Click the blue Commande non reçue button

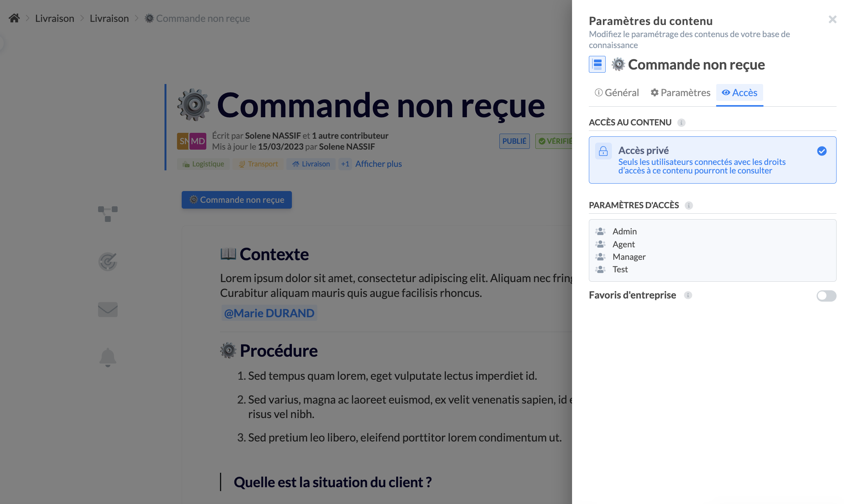coord(236,200)
